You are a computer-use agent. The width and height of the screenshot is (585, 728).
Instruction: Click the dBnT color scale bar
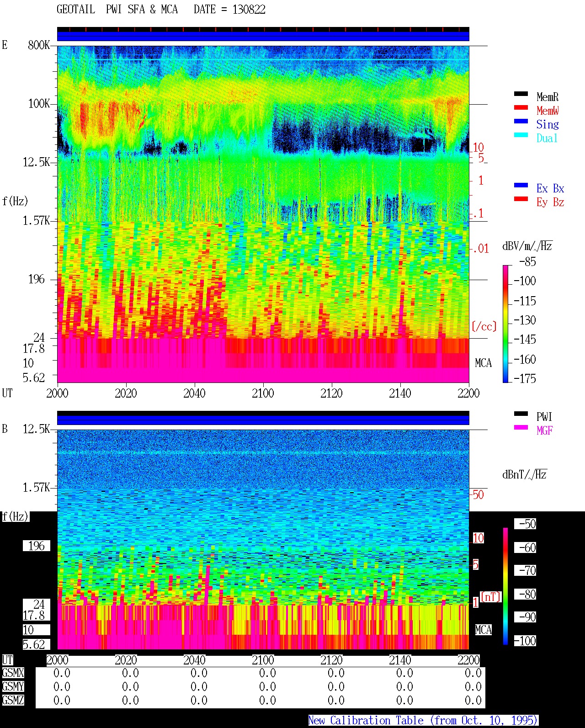[x=505, y=586]
